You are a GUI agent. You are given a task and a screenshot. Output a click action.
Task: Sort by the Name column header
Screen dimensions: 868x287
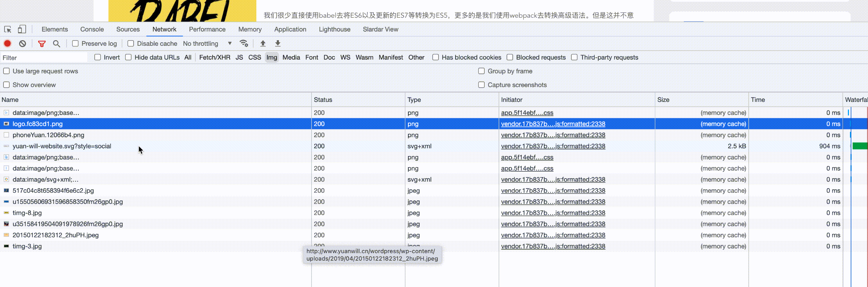[x=156, y=100]
